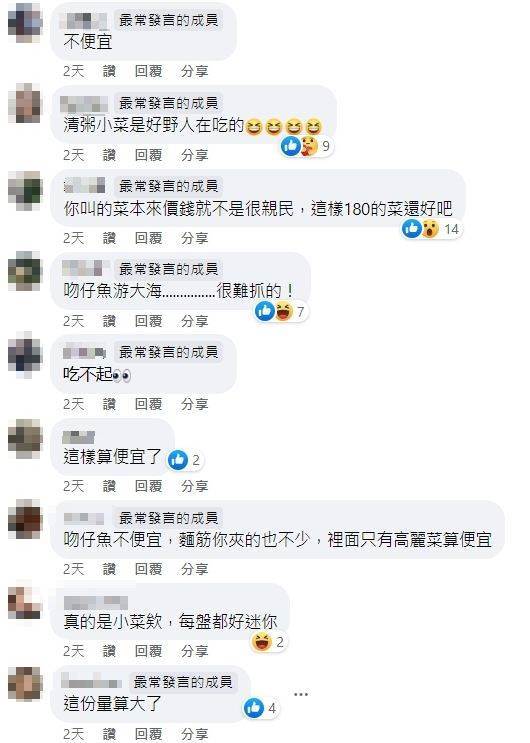Reply to the 清粥小菜是好野人在吃的 comment
Screen dimensions: 530x743
(x=148, y=154)
